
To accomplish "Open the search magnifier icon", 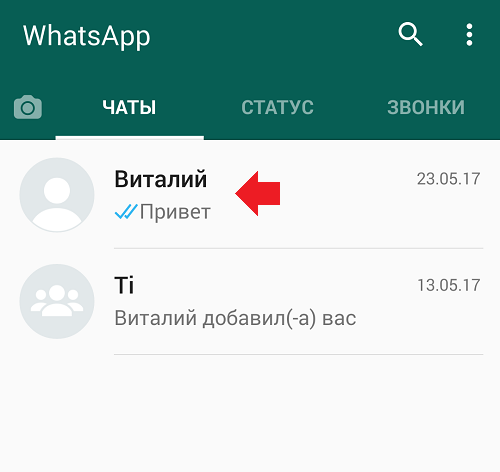I will (x=410, y=34).
